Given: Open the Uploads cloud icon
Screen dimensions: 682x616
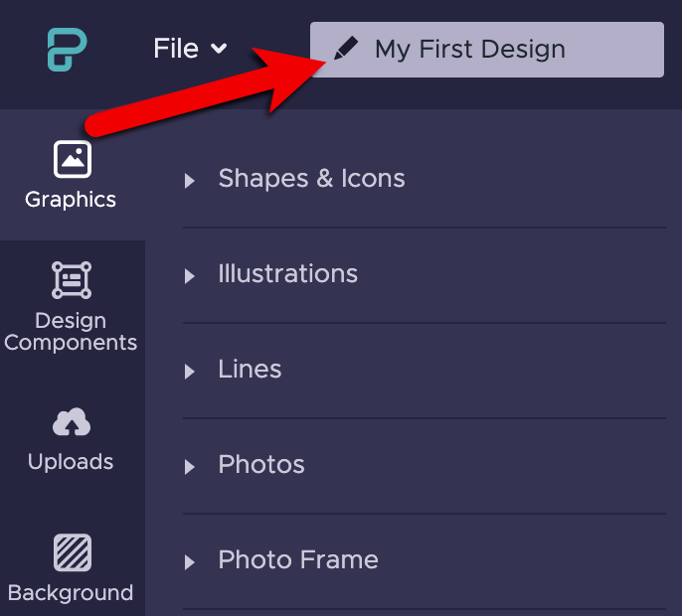Looking at the screenshot, I should click(x=72, y=423).
